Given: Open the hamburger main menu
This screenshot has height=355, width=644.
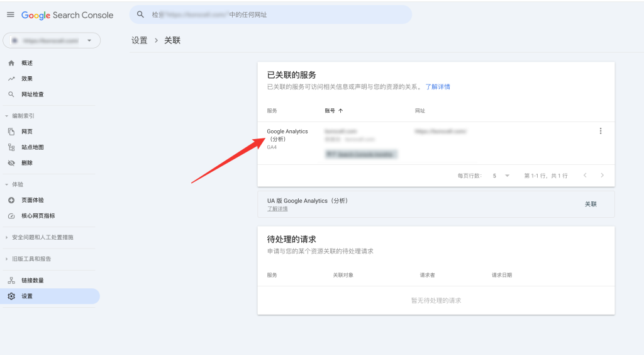Looking at the screenshot, I should tap(11, 15).
